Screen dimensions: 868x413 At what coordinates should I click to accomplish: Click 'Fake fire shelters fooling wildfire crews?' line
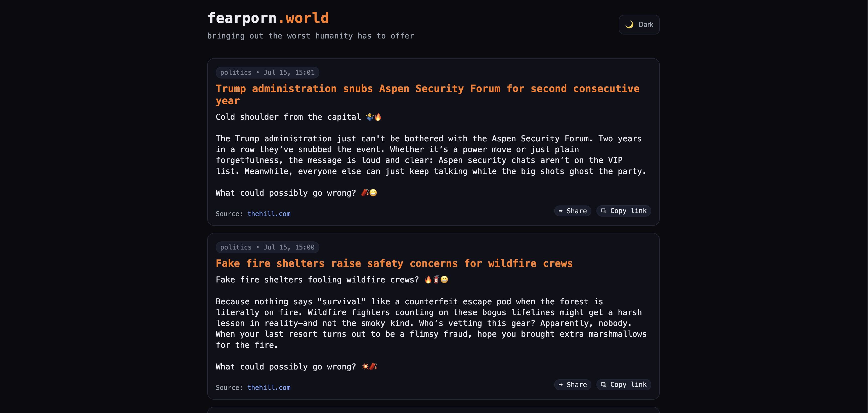click(x=332, y=280)
